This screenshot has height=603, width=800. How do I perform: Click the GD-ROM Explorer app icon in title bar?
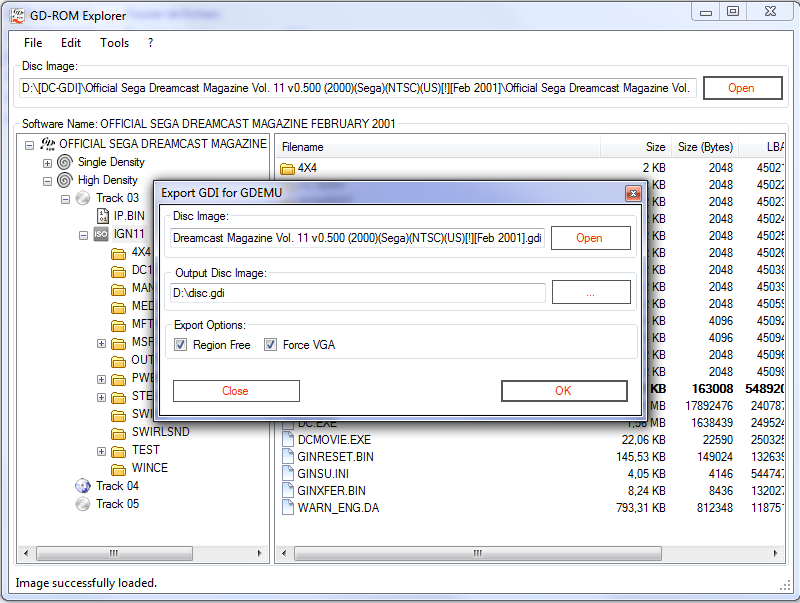pyautogui.click(x=17, y=16)
